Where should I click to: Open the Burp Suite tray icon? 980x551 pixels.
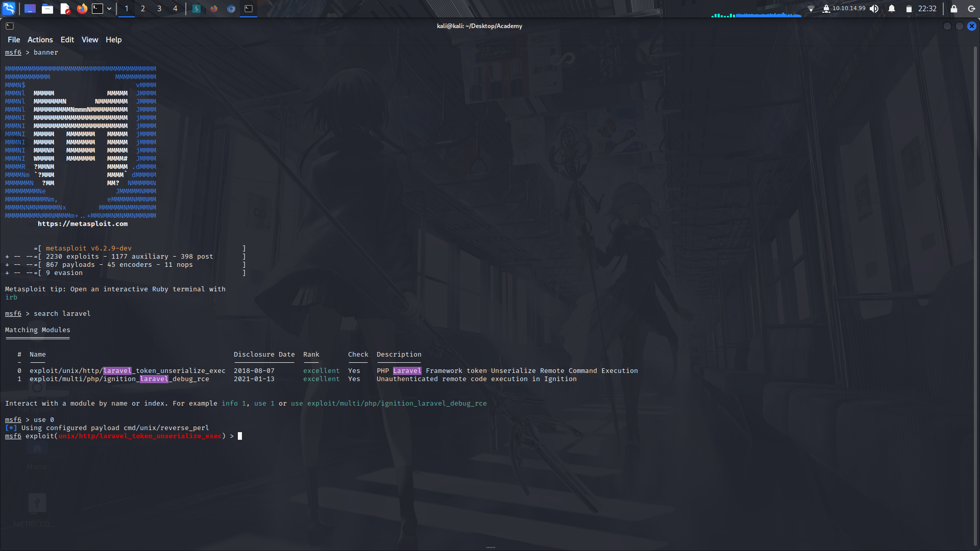pos(197,9)
